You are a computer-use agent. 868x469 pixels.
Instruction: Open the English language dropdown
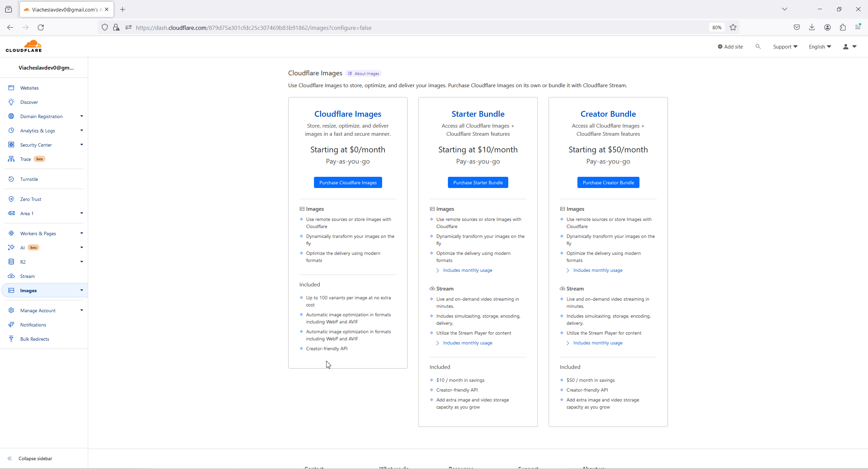(x=820, y=46)
